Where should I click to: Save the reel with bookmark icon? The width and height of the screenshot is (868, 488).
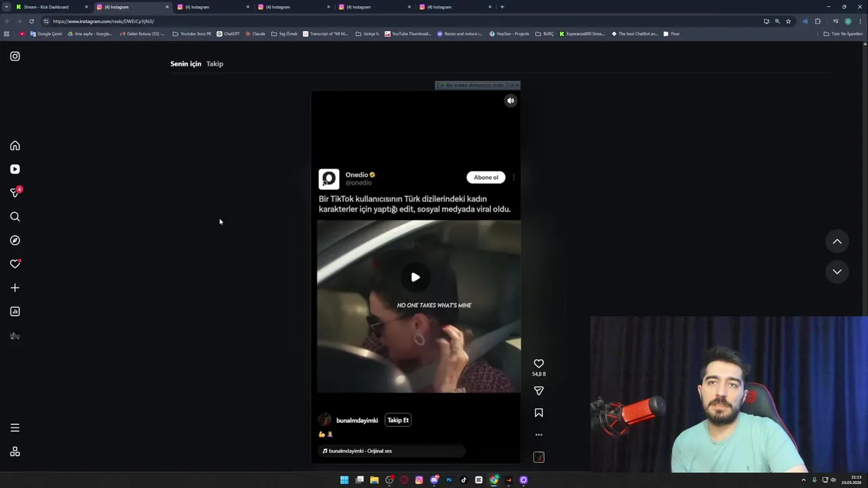click(538, 413)
